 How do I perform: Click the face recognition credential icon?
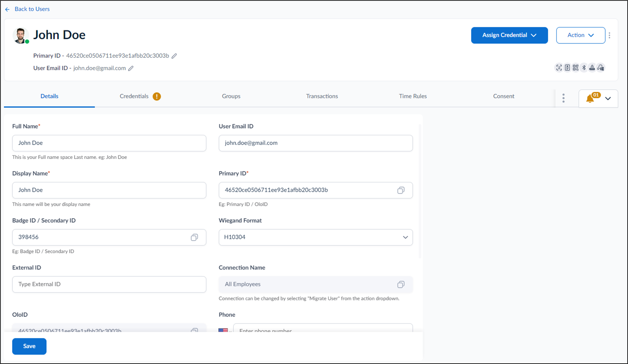(559, 68)
